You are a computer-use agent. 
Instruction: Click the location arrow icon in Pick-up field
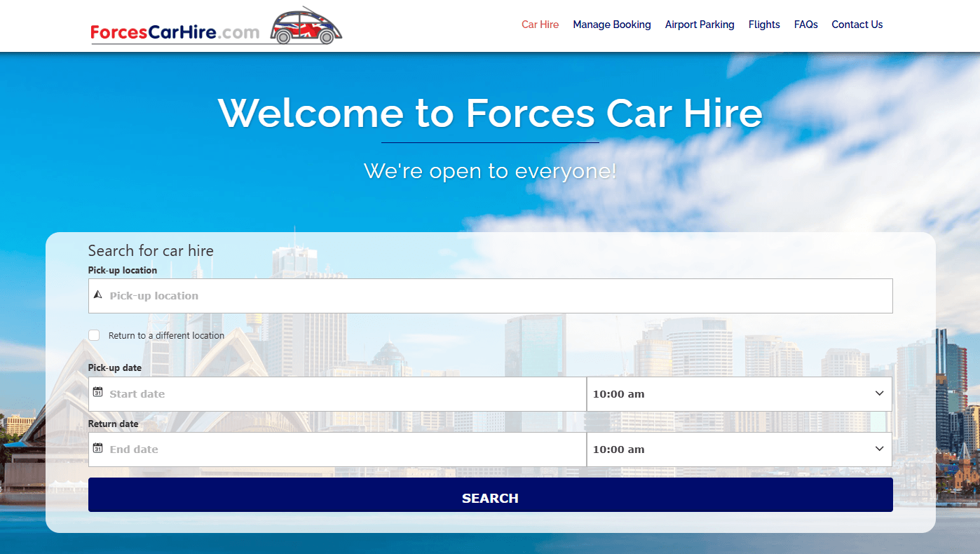[x=97, y=295]
